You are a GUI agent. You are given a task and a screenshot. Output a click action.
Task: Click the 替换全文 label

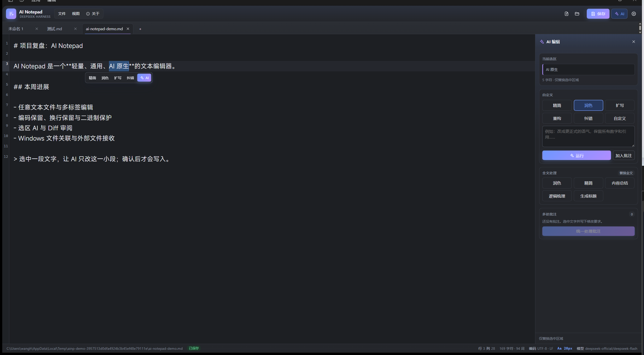(626, 173)
